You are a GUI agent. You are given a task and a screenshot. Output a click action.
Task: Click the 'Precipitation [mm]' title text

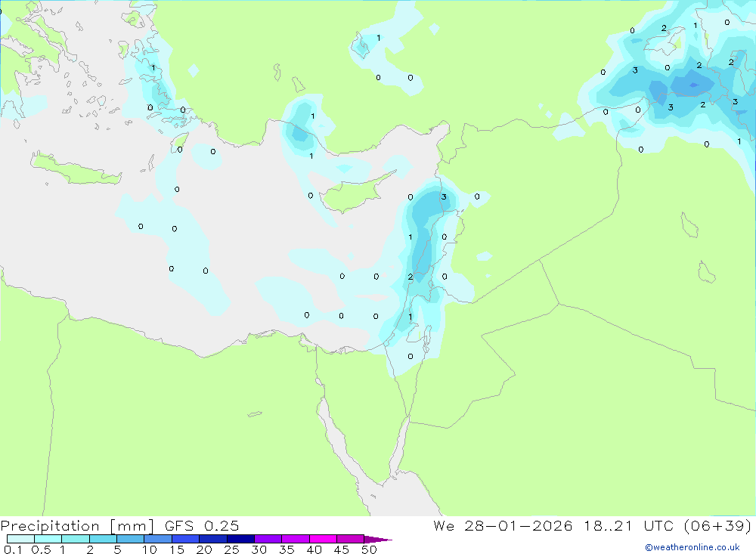click(x=77, y=526)
